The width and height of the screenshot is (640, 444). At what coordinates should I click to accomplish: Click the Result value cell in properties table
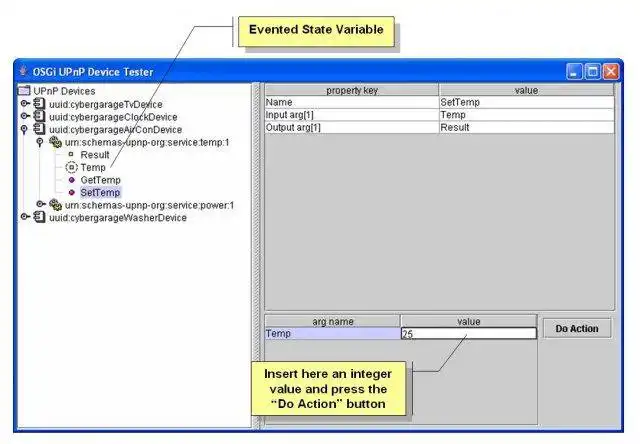526,127
